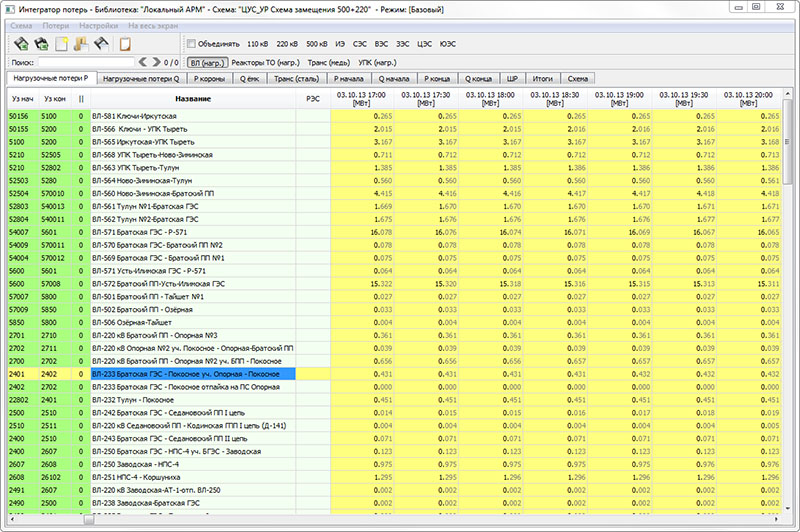Click the 03.10.13 17:00 column header

pos(362,98)
